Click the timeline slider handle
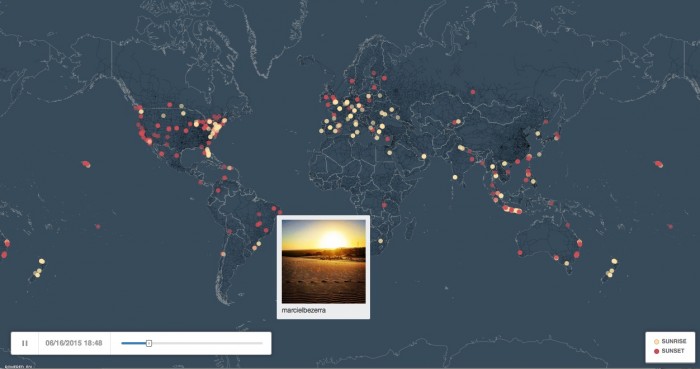This screenshot has height=369, width=700. pos(149,343)
